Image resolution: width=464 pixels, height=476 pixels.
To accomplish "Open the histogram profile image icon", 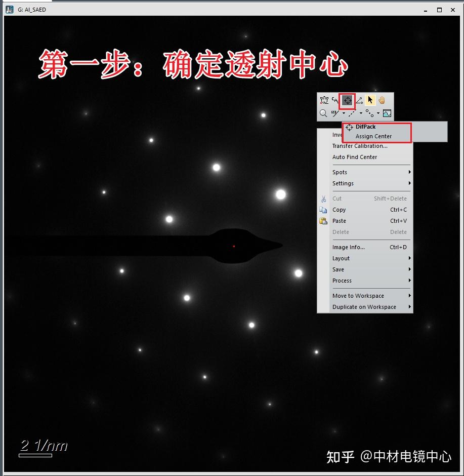I will tap(387, 113).
